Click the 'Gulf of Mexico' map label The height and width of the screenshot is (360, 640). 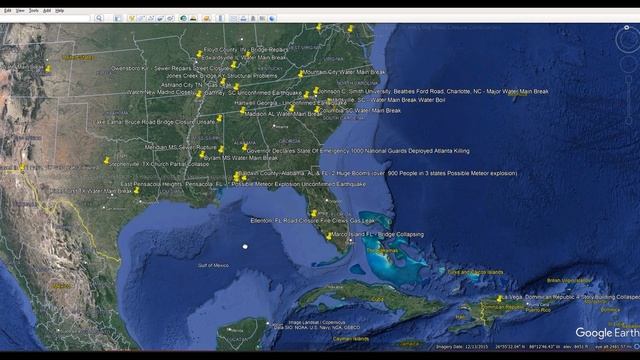(x=213, y=266)
